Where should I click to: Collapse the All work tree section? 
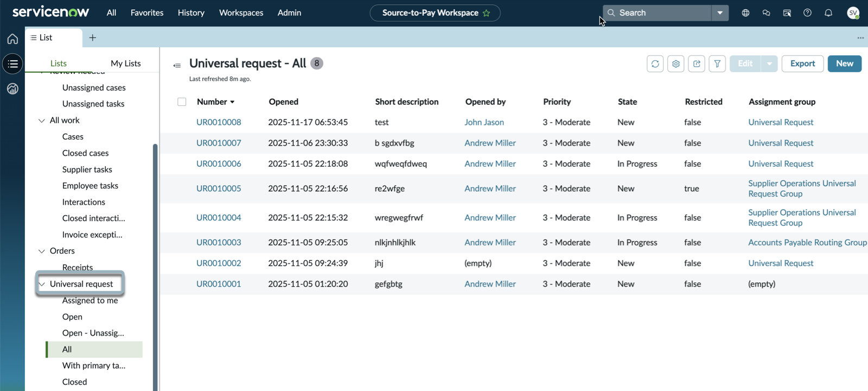[x=42, y=121]
